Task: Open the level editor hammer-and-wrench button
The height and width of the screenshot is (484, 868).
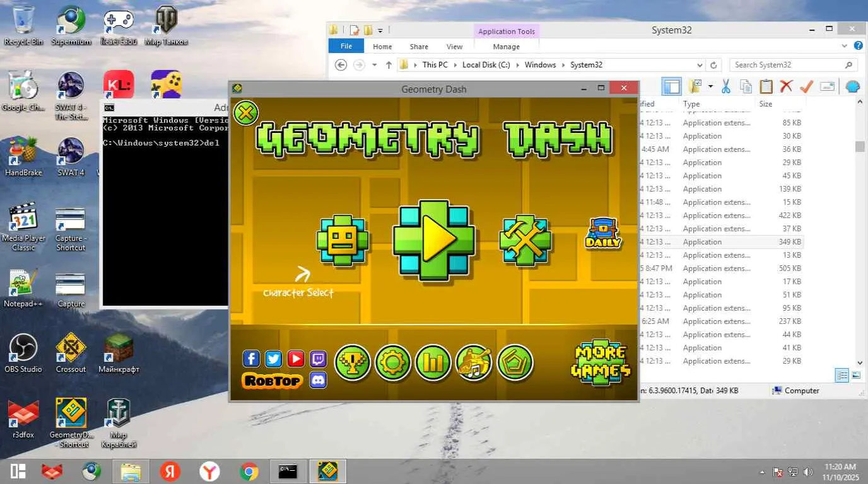Action: tap(525, 240)
